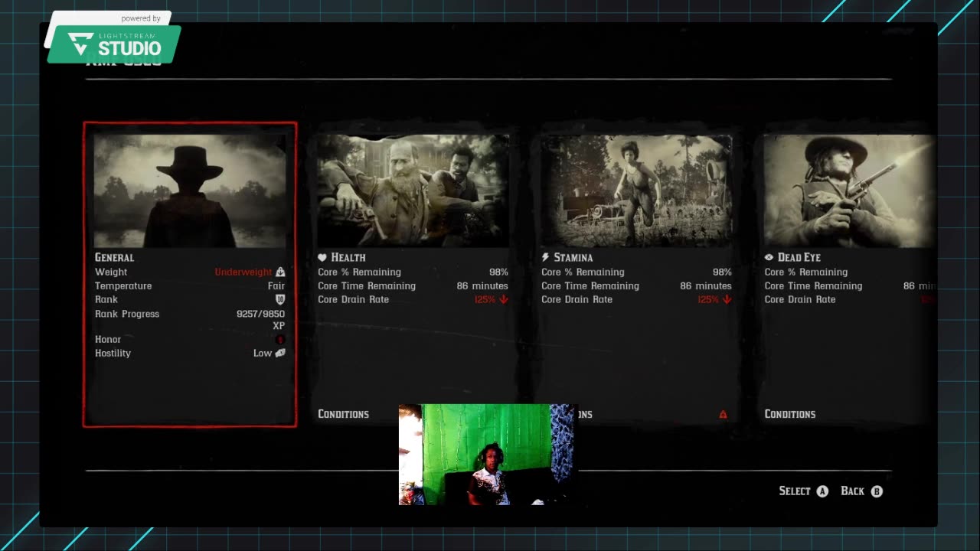The image size is (980, 551).
Task: Click Health's 86 minutes value
Action: coord(482,285)
